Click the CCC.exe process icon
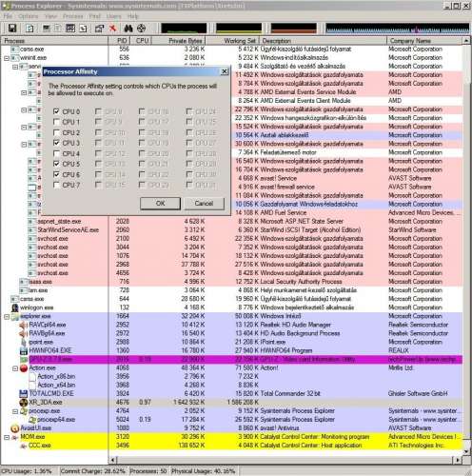This screenshot has height=476, width=472. [24, 446]
